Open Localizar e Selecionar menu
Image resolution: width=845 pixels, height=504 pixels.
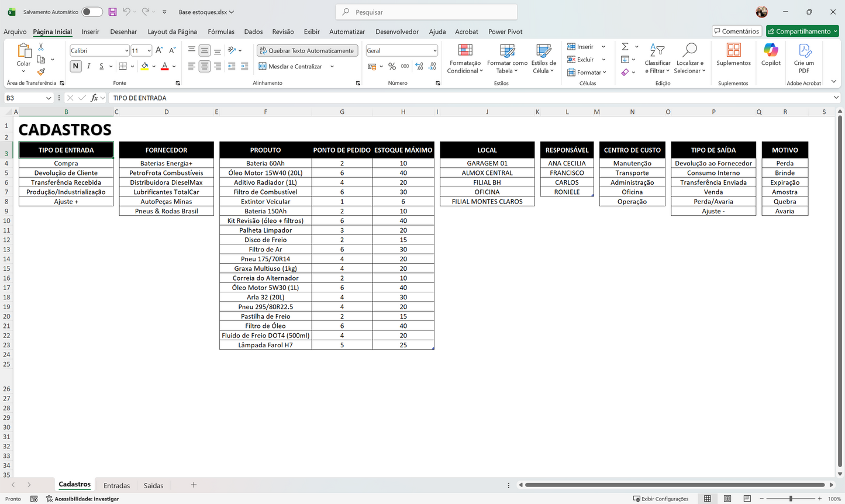[x=689, y=58]
